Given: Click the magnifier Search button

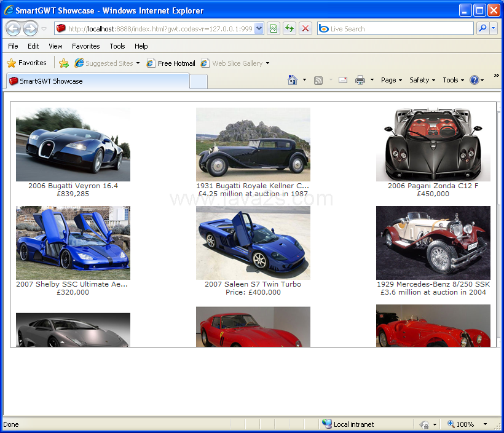Looking at the screenshot, I should click(x=482, y=29).
